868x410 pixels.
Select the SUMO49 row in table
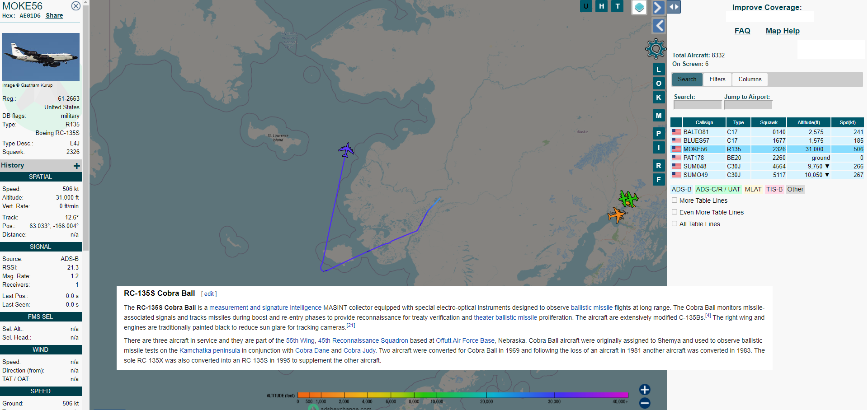(x=767, y=175)
